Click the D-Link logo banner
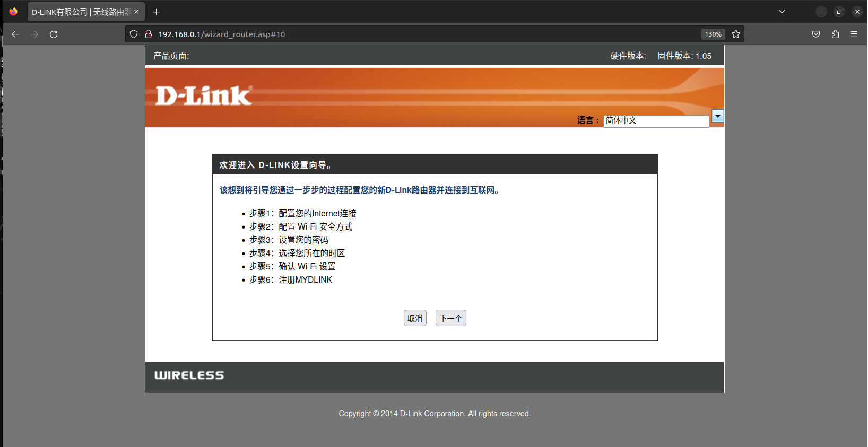The height and width of the screenshot is (447, 868). [204, 96]
